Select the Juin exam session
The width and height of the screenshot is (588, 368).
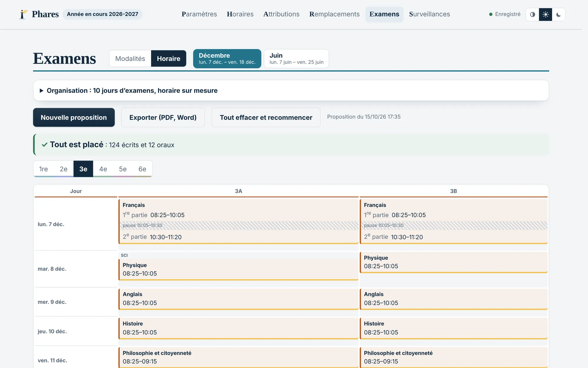click(296, 59)
